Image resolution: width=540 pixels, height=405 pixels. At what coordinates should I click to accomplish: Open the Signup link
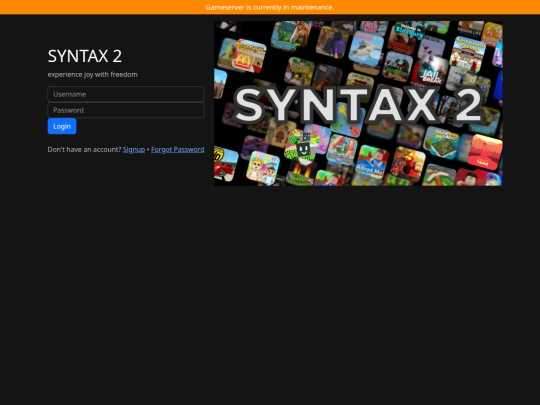(x=134, y=149)
